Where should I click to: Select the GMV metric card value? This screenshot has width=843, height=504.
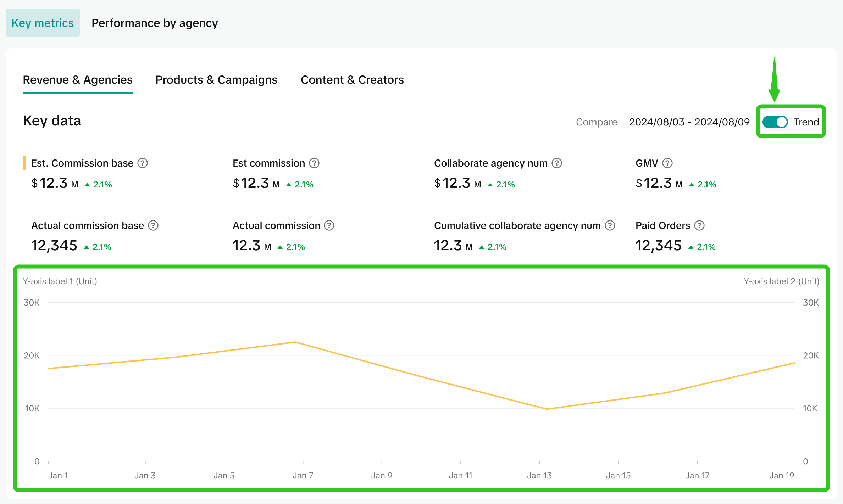tap(658, 183)
